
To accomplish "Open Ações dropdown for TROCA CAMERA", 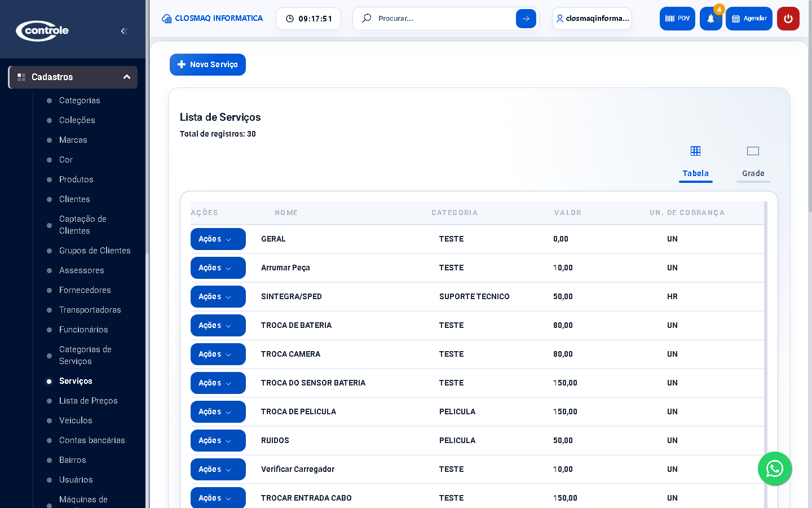I will (218, 354).
